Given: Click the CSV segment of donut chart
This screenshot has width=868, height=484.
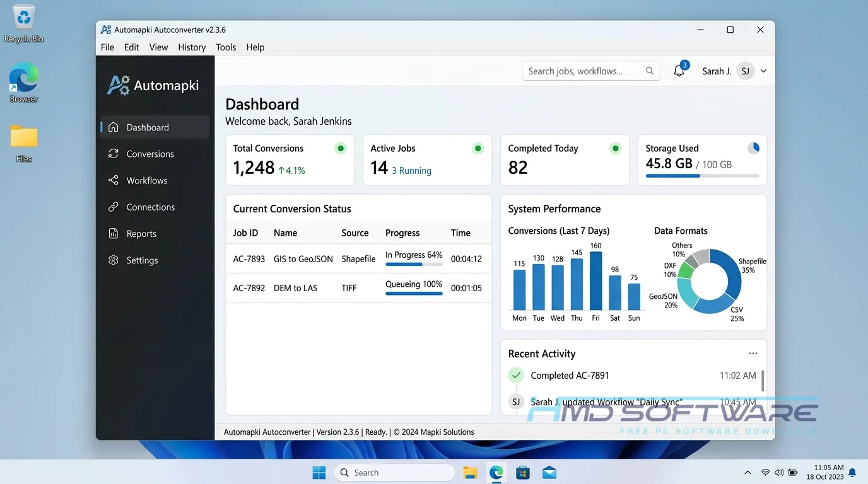Looking at the screenshot, I should tap(712, 304).
